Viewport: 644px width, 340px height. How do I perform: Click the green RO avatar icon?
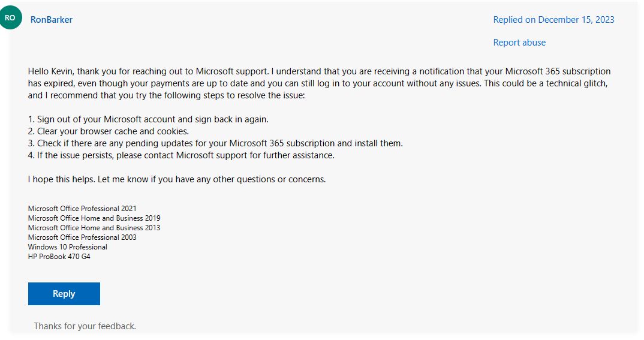tap(10, 18)
